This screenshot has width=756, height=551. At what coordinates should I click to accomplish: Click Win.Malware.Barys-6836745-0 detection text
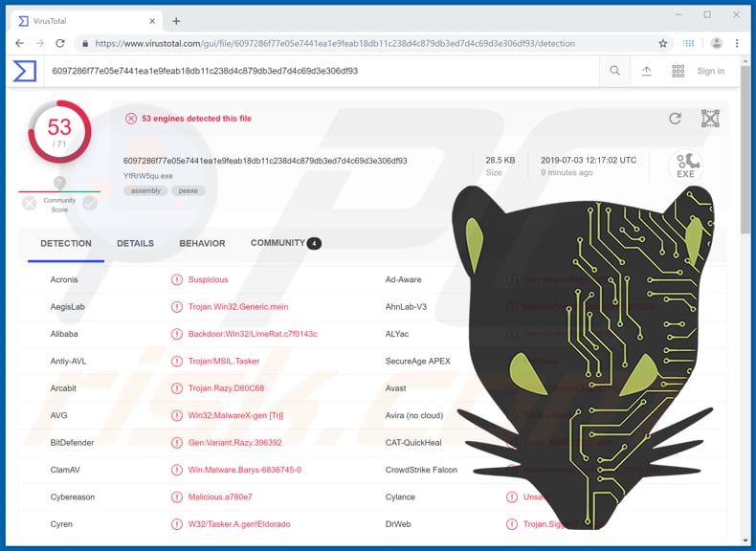[244, 470]
